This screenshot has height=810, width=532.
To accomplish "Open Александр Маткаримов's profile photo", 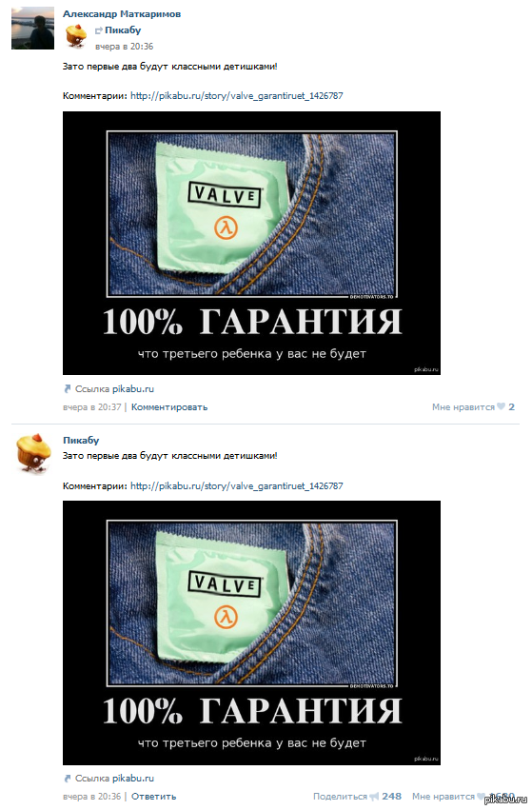I will click(32, 28).
